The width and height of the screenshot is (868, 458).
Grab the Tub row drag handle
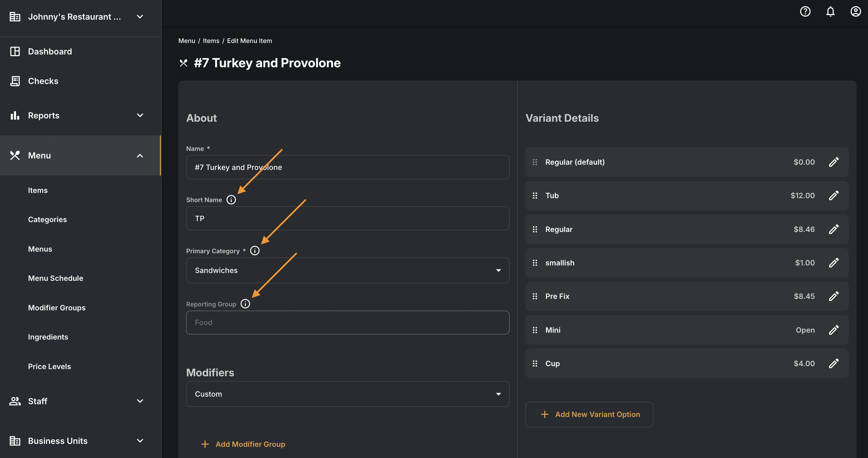pos(535,196)
